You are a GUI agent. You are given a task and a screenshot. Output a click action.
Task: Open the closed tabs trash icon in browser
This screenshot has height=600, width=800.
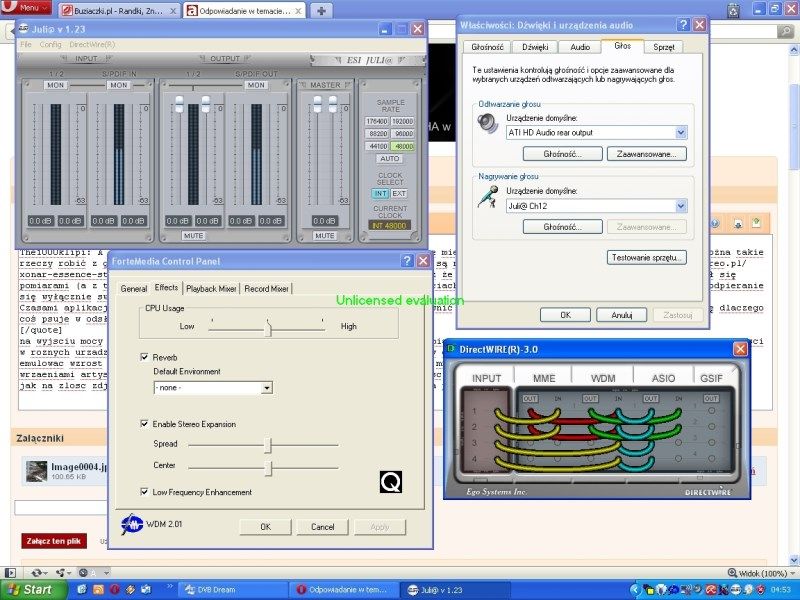[x=733, y=9]
